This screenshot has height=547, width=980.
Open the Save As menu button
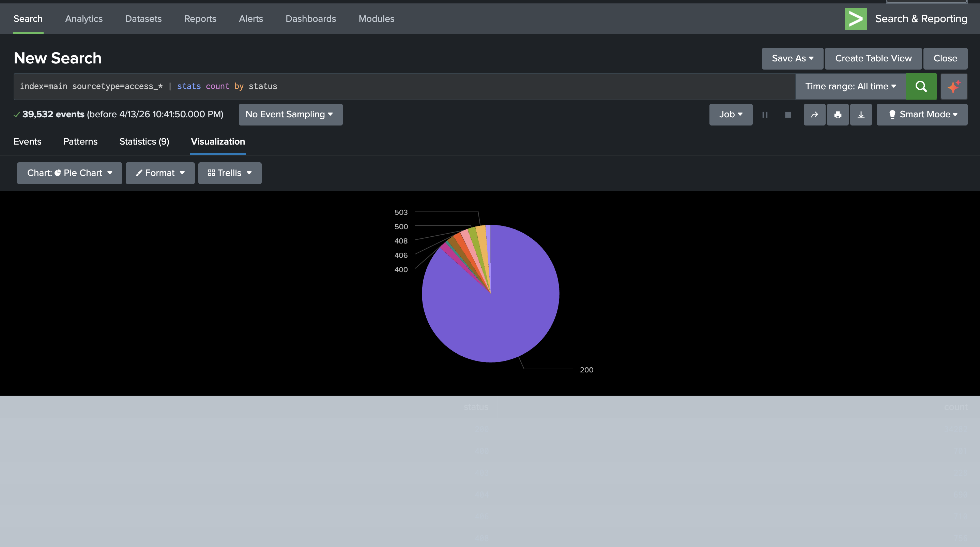(792, 59)
